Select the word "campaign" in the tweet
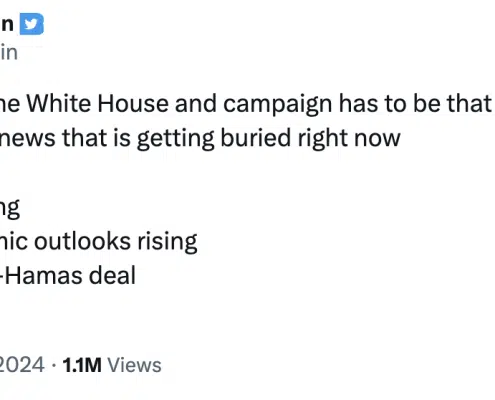The height and width of the screenshot is (400, 495). pos(277,105)
